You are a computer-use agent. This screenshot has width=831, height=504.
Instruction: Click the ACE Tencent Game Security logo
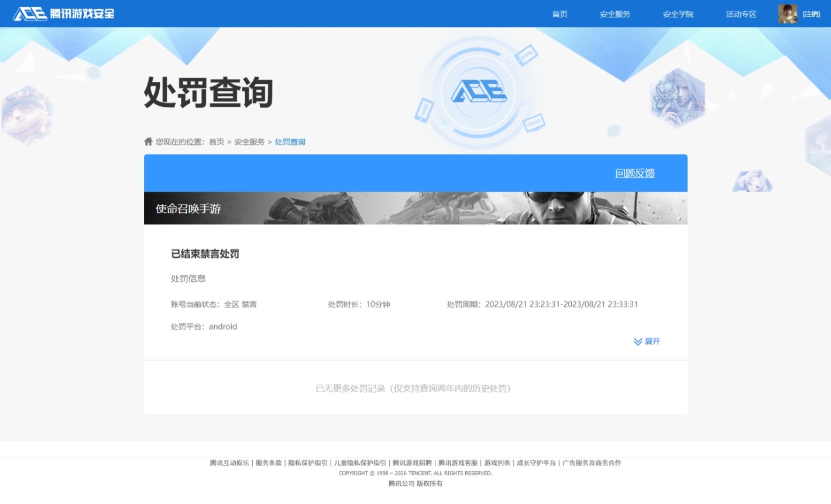[64, 13]
